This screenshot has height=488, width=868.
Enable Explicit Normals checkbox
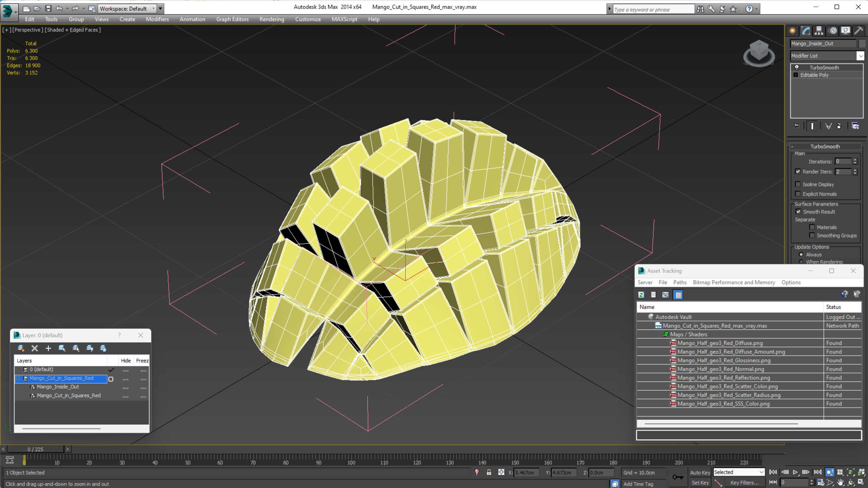click(798, 194)
